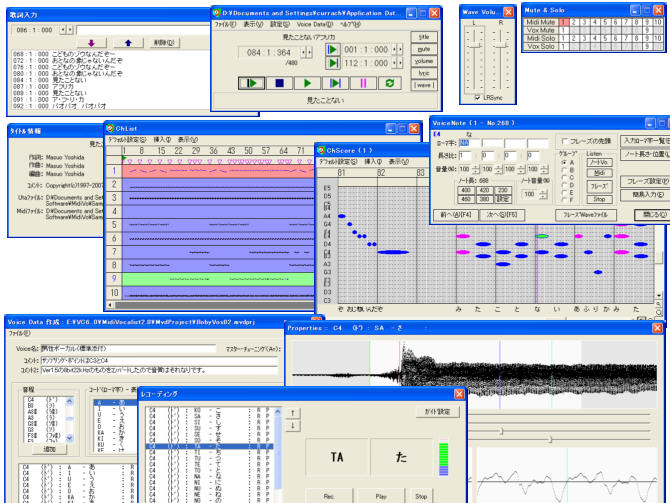This screenshot has height=503, width=670.
Task: Open 挿入 menu in ChScore window
Action: click(x=373, y=162)
